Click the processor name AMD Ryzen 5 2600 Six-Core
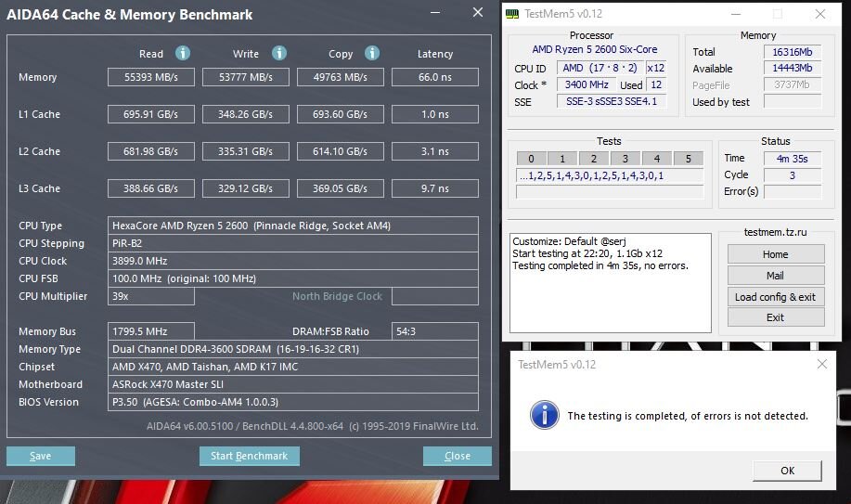Viewport: 851px width, 504px height. (594, 49)
